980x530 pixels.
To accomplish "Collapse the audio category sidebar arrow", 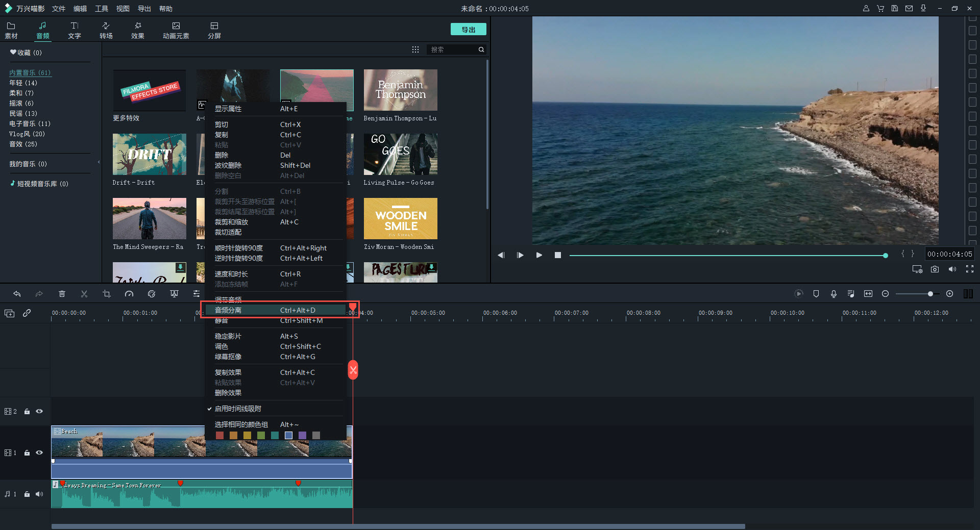I will tap(99, 162).
